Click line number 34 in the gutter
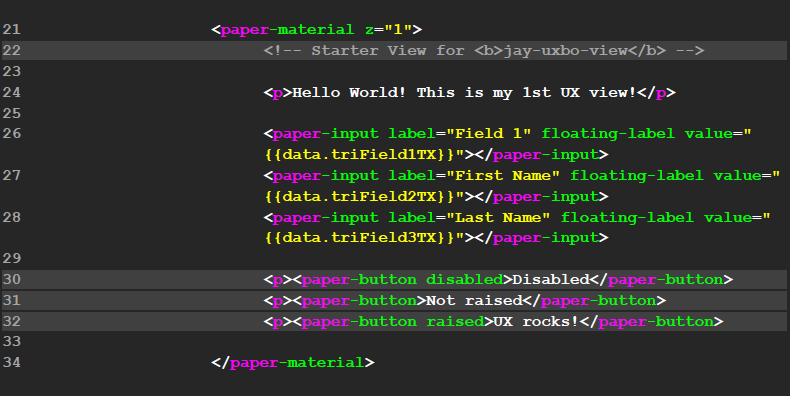 tap(12, 362)
